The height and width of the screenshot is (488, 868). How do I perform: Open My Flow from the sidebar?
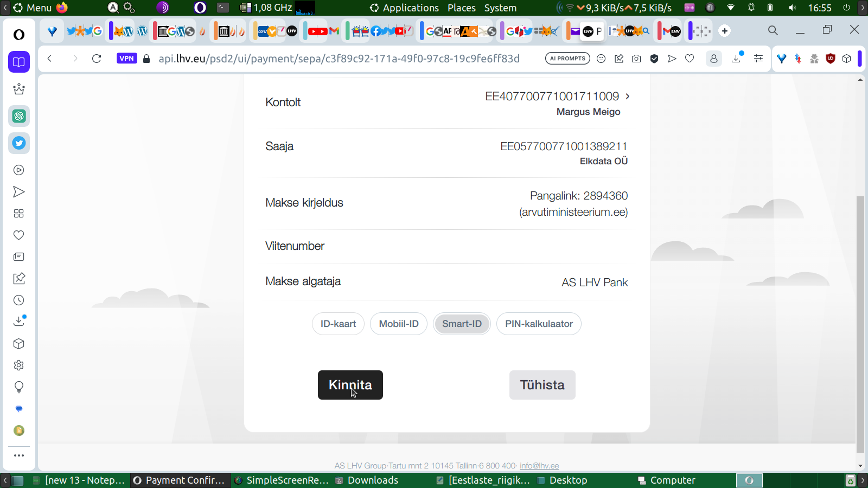[x=19, y=192]
